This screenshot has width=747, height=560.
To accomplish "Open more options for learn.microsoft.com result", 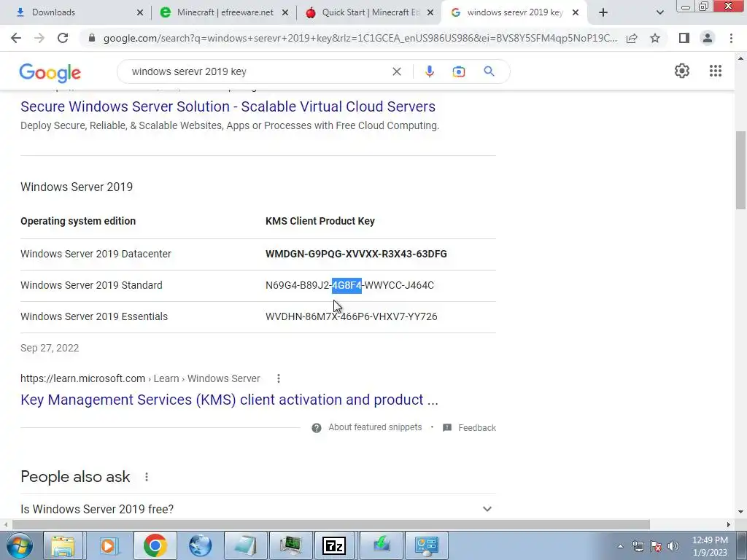I will [x=279, y=378].
